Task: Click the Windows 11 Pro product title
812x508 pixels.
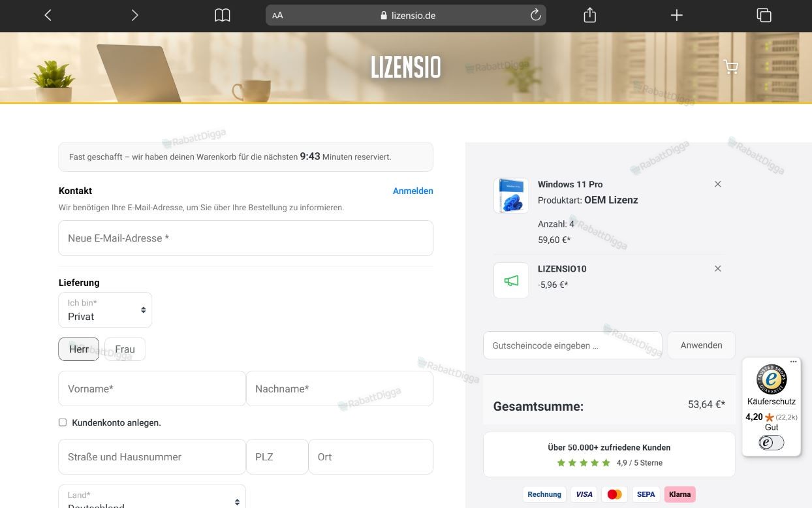Action: [570, 184]
